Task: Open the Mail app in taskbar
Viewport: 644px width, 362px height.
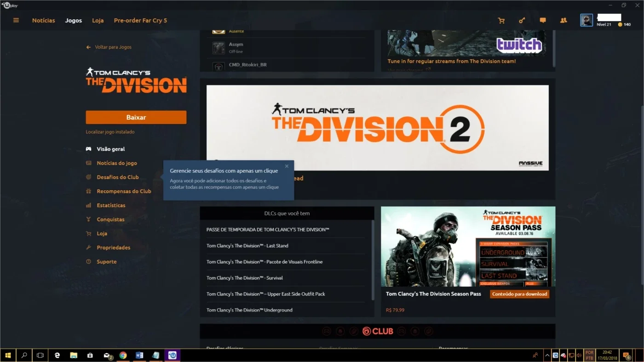Action: [107, 355]
